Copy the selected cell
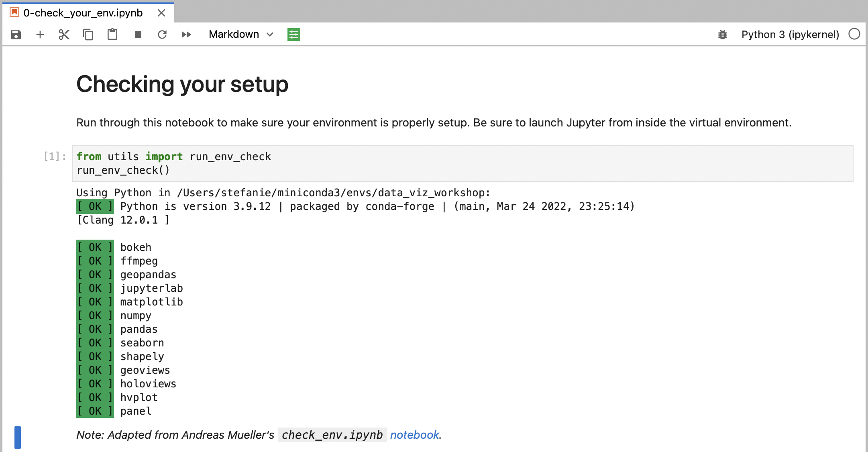The image size is (868, 452). (x=88, y=35)
